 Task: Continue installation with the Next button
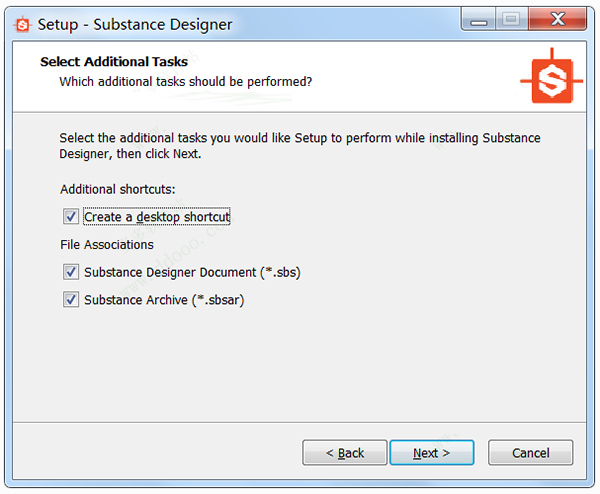pos(432,453)
